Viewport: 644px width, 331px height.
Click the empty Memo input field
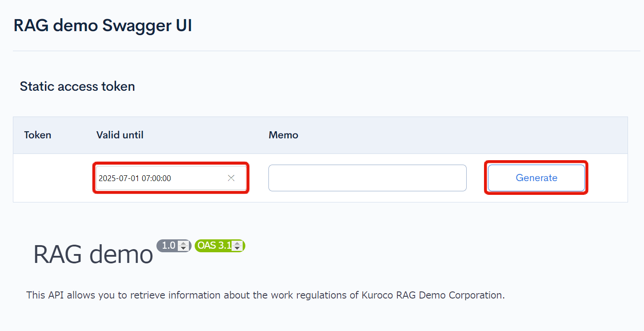click(x=367, y=178)
